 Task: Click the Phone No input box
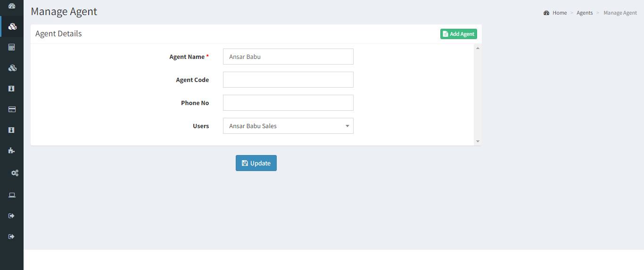(288, 103)
